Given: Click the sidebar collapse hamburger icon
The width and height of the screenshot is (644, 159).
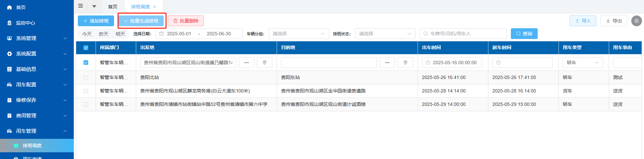Looking at the screenshot, I should click(80, 6).
